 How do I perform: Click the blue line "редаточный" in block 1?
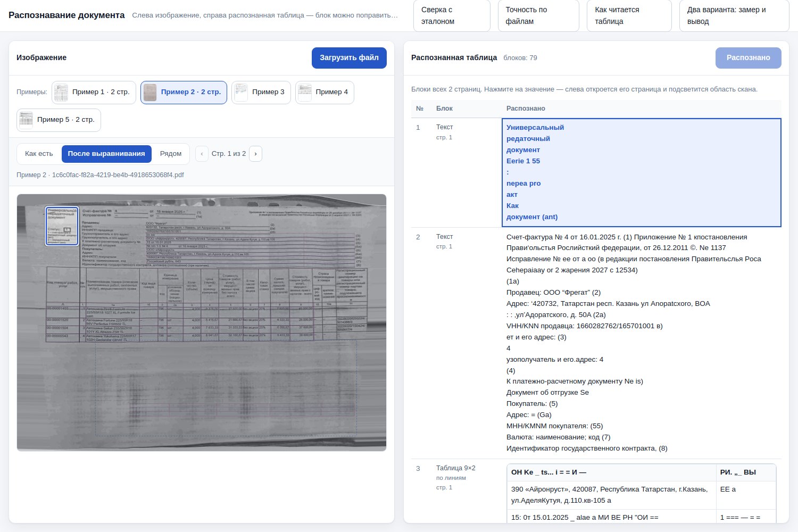point(528,139)
